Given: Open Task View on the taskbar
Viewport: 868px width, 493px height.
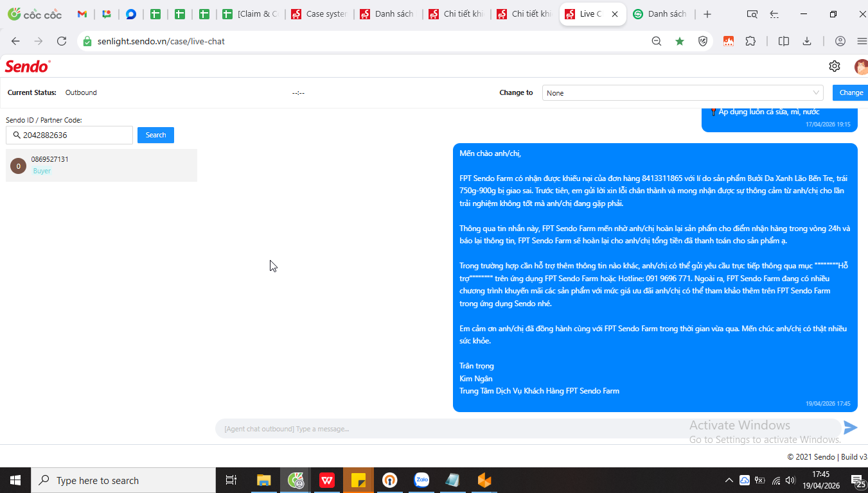Looking at the screenshot, I should coord(231,480).
